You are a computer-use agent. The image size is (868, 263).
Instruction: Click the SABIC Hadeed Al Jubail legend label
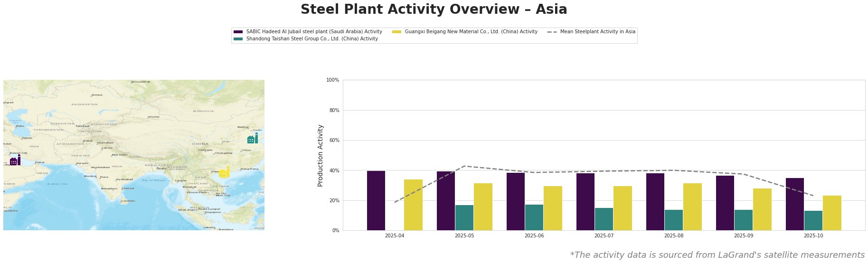tap(314, 32)
